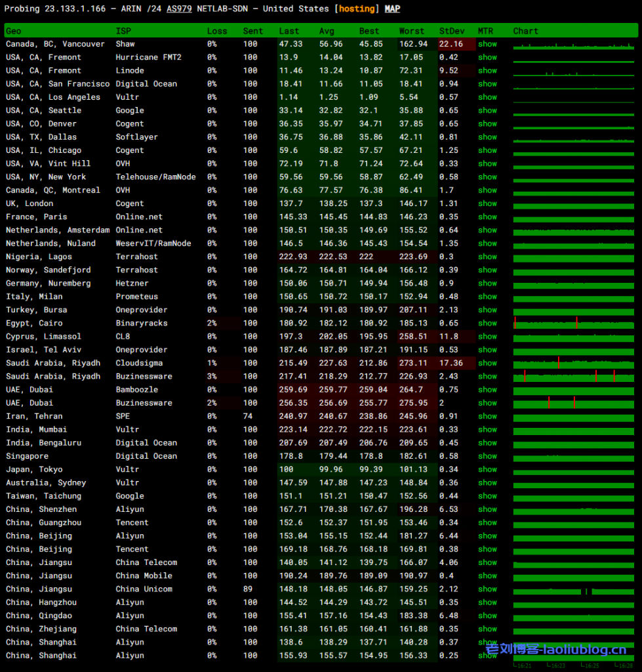Show MTR for Iran Tehran SPE
Screen dimensions: 642x672
(487, 416)
